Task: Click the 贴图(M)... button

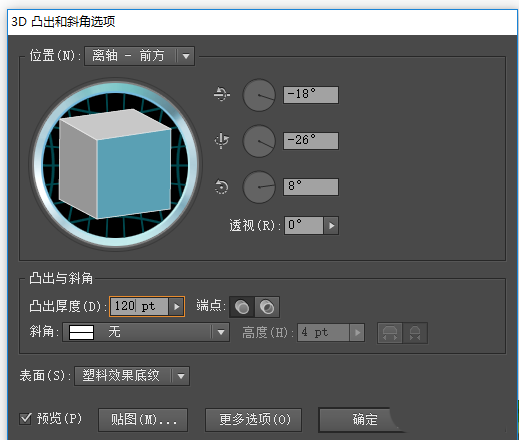Action: 143,420
